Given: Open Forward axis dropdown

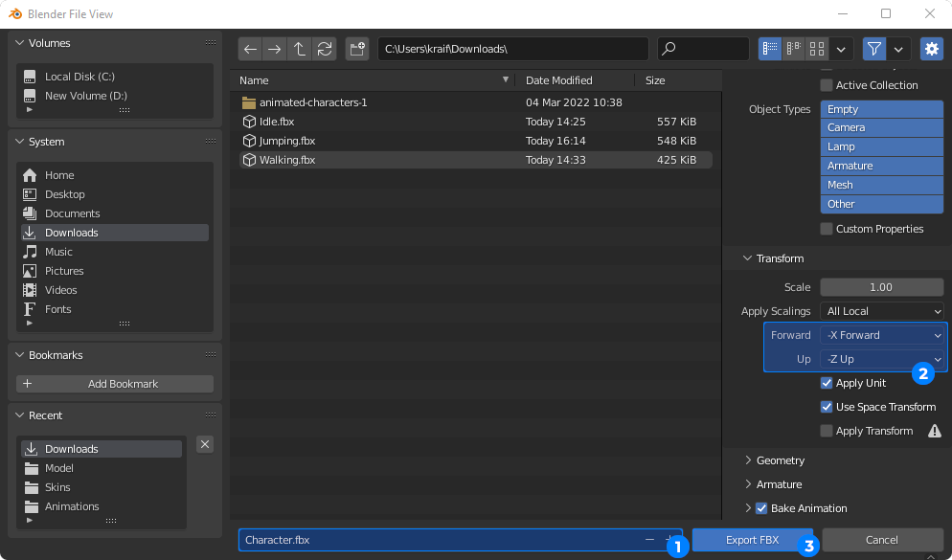Looking at the screenshot, I should [x=881, y=335].
